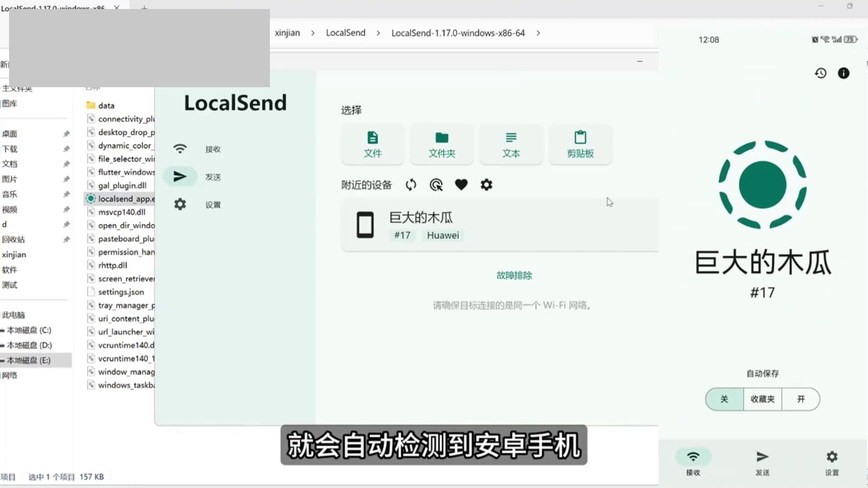Open 测试 folder in navigation pane

click(x=9, y=285)
